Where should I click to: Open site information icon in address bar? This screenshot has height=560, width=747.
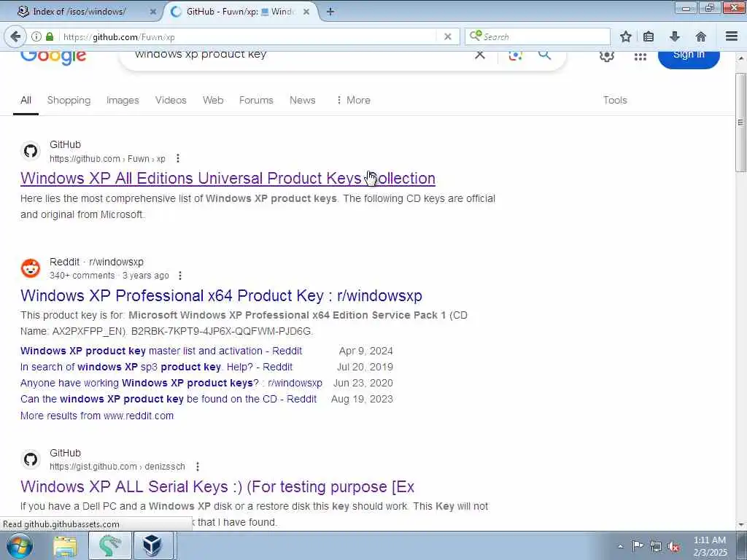pyautogui.click(x=36, y=36)
